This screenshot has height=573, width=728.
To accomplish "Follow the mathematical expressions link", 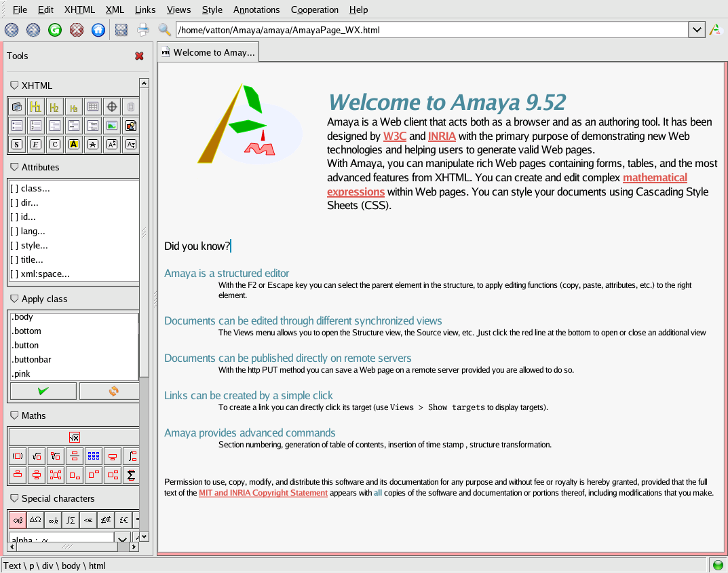I will coord(655,178).
